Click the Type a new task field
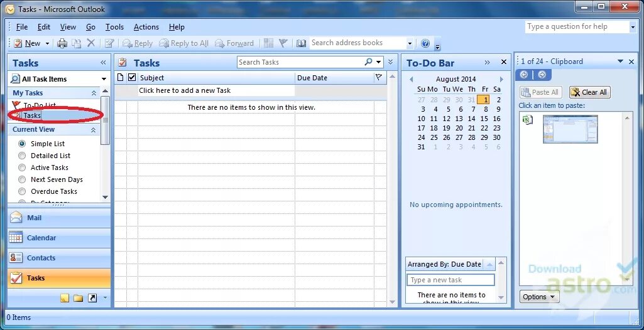This screenshot has width=644, height=330. pyautogui.click(x=450, y=280)
